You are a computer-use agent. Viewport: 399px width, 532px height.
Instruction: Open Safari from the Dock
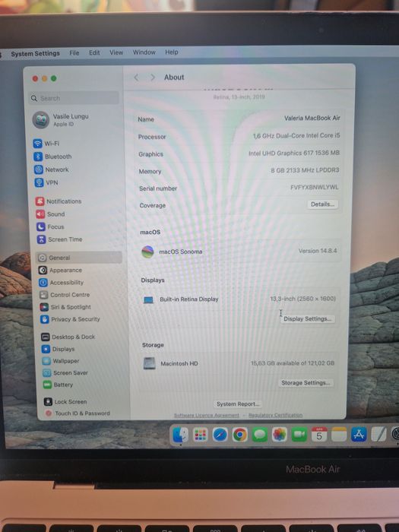(x=220, y=434)
